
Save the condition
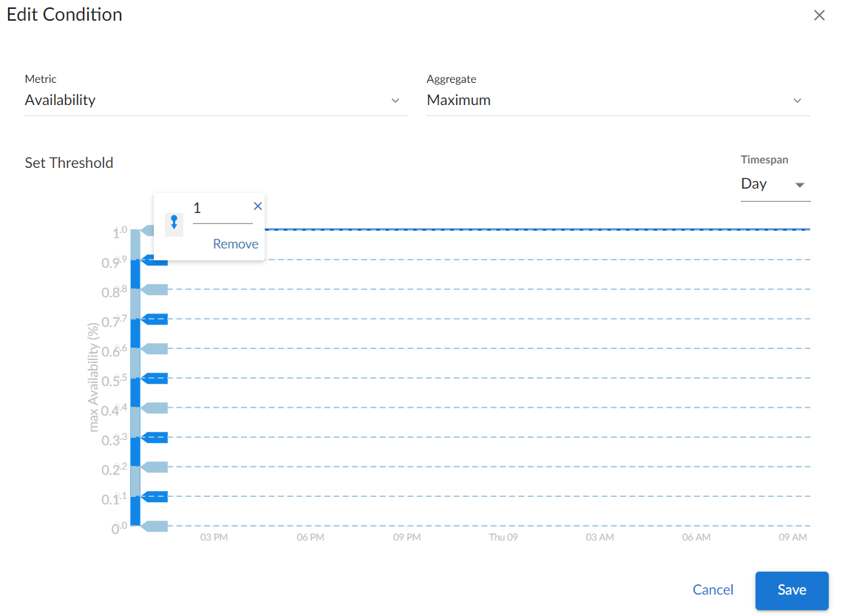click(x=791, y=590)
